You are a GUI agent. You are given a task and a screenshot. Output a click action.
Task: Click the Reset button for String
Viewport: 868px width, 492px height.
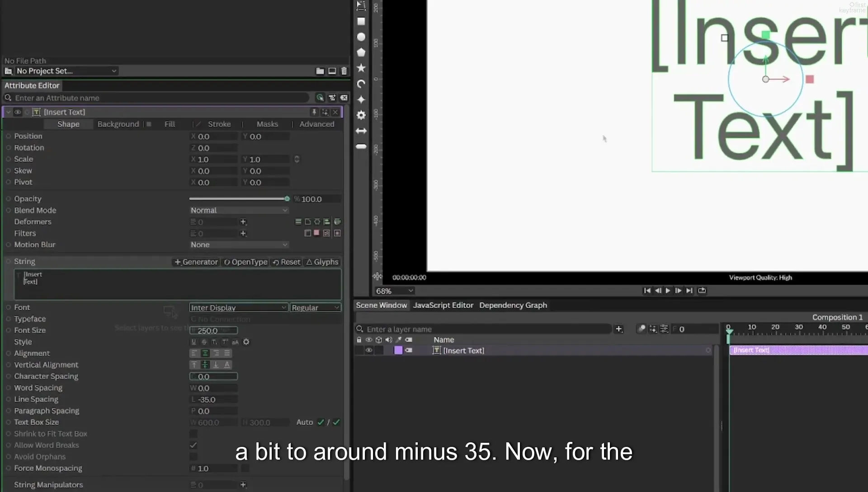[286, 262]
